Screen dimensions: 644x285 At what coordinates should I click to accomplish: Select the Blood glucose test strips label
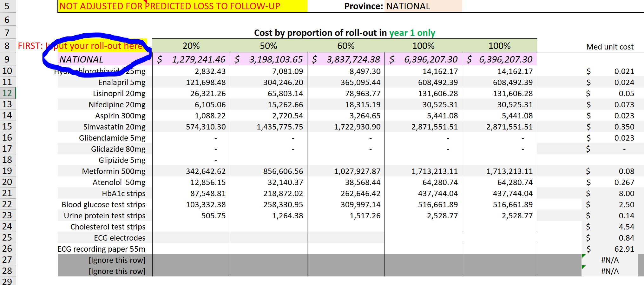pyautogui.click(x=103, y=205)
